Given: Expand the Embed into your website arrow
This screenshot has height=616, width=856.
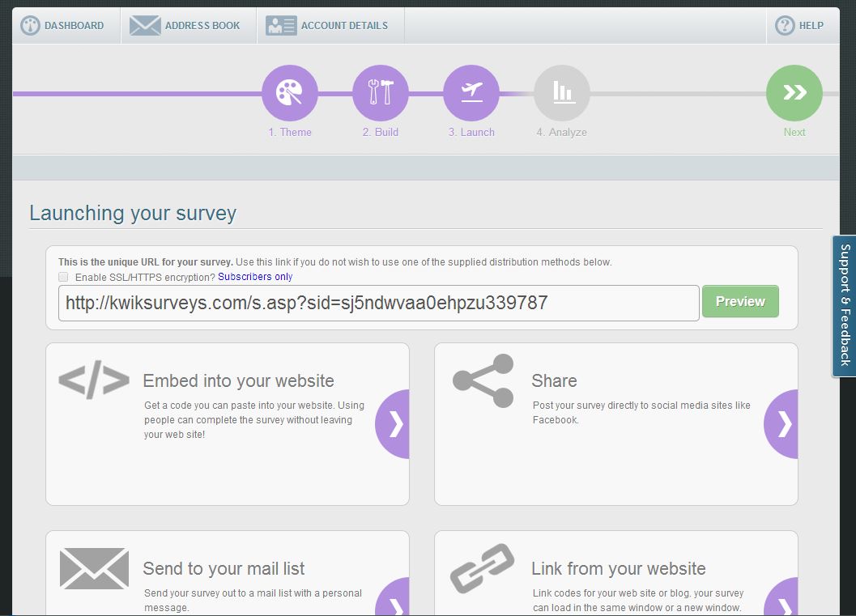Looking at the screenshot, I should pos(394,424).
